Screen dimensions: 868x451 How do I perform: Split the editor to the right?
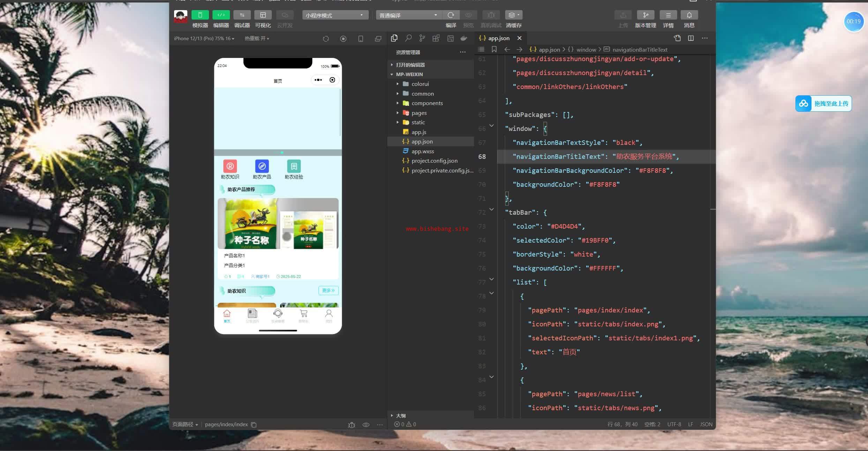click(691, 38)
